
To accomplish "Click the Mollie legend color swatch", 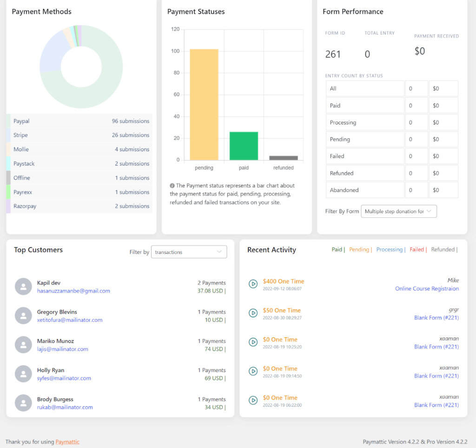I will click(x=8, y=149).
